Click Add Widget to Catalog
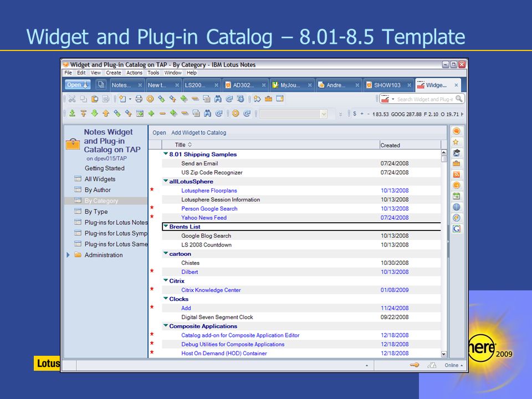 click(x=198, y=132)
